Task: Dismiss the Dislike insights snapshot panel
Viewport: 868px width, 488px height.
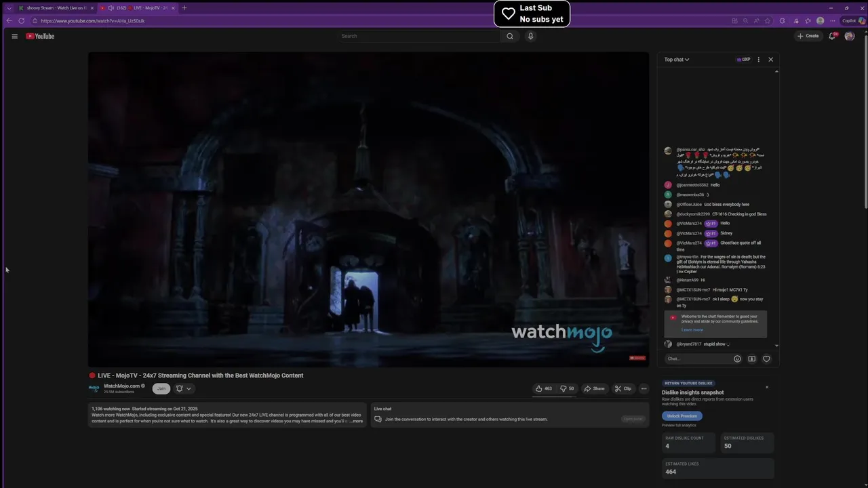Action: pos(767,387)
